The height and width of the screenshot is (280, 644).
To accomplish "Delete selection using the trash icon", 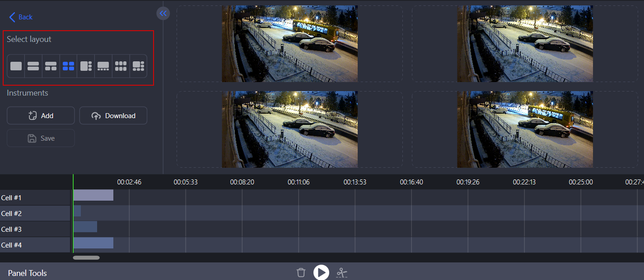I will (x=301, y=272).
